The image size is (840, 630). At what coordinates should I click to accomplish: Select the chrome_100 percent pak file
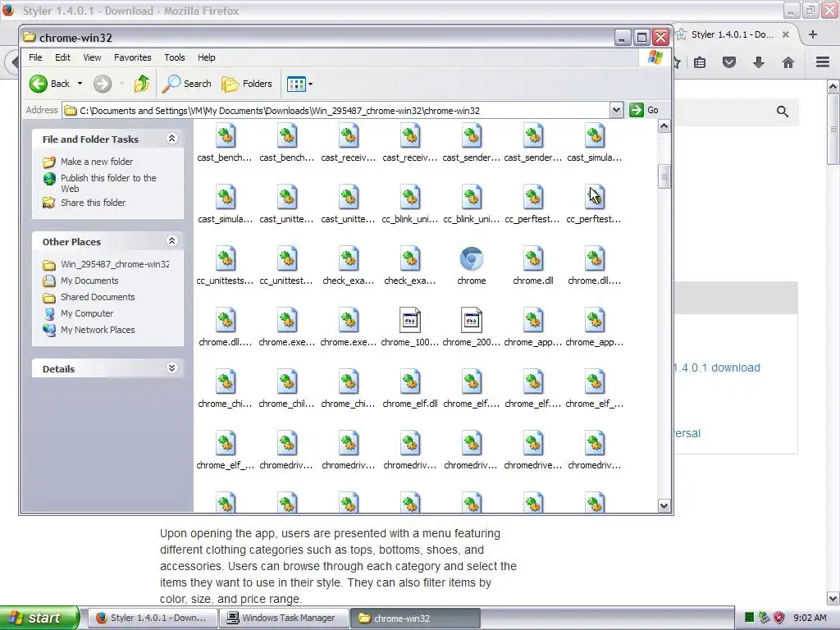[410, 321]
